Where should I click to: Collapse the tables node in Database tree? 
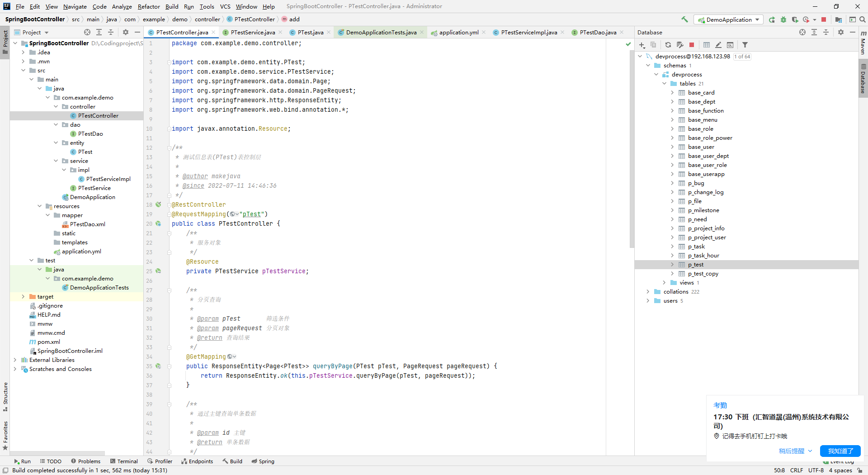click(664, 83)
